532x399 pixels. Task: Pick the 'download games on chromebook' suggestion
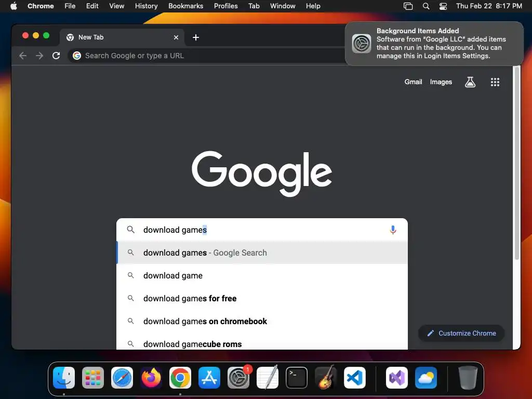(x=262, y=321)
